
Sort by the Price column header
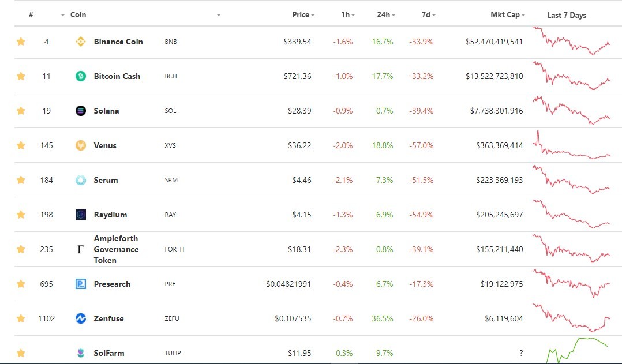click(303, 14)
